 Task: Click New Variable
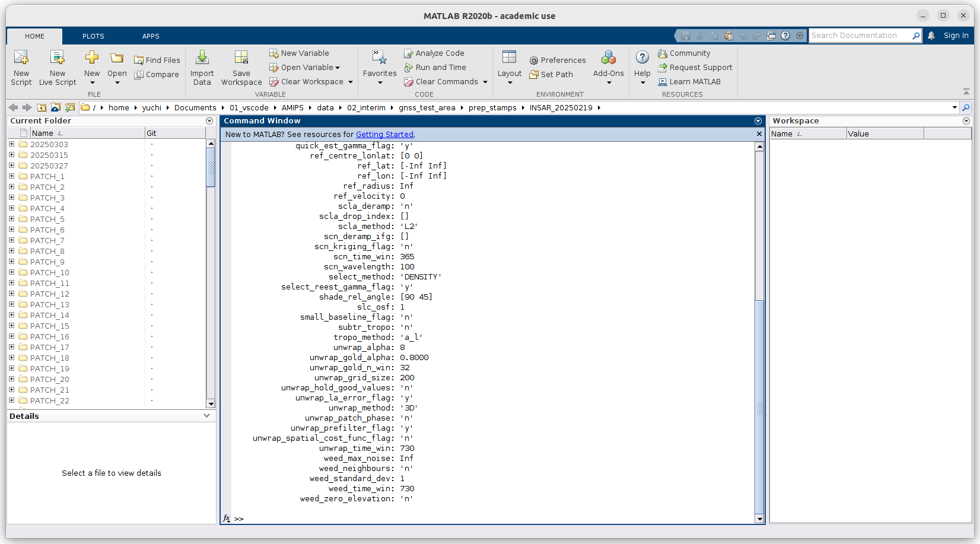[x=299, y=53]
